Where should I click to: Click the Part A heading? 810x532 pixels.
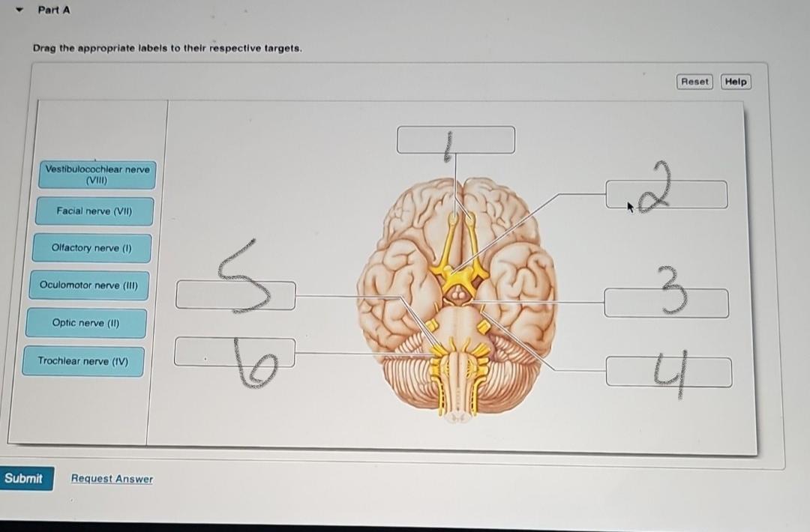54,10
